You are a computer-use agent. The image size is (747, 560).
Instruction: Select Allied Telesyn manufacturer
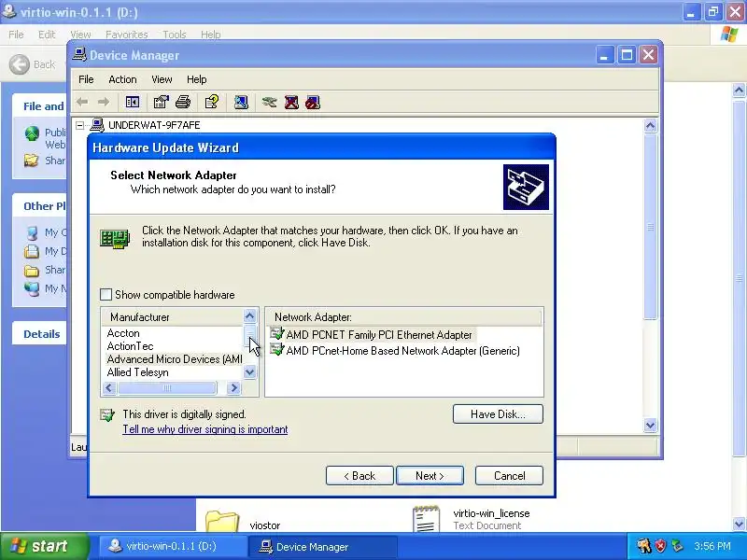pyautogui.click(x=137, y=372)
